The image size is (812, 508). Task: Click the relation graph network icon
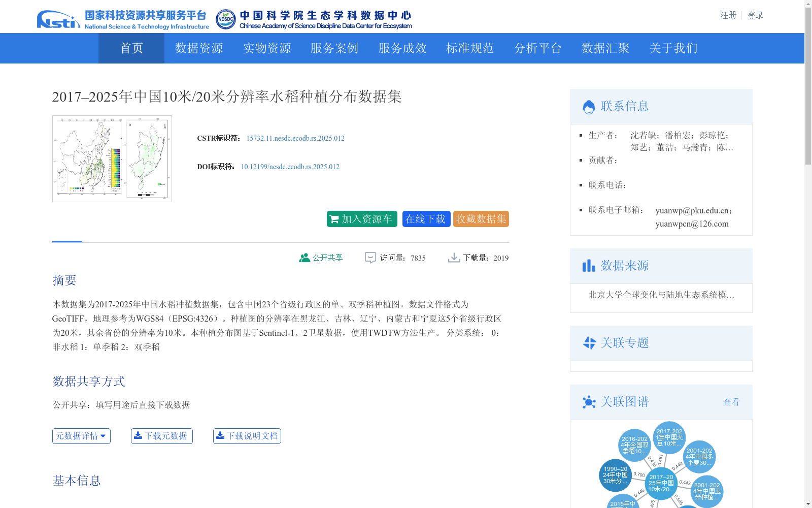point(589,402)
